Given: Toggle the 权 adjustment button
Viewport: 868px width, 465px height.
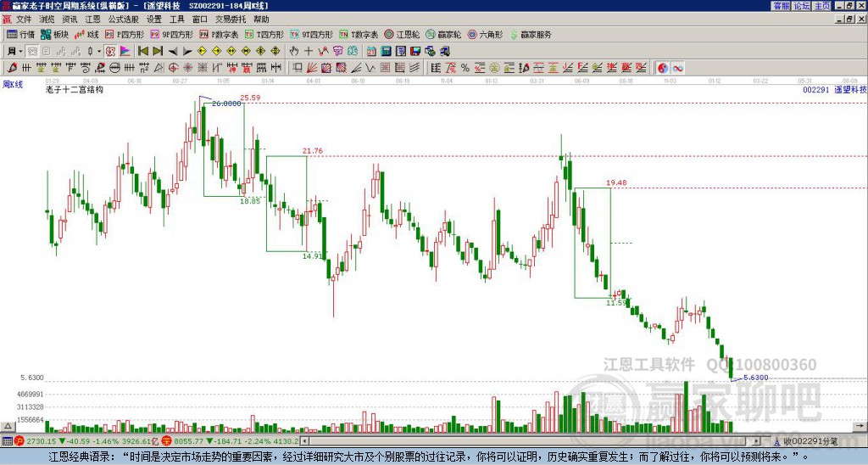Looking at the screenshot, I should (x=110, y=52).
